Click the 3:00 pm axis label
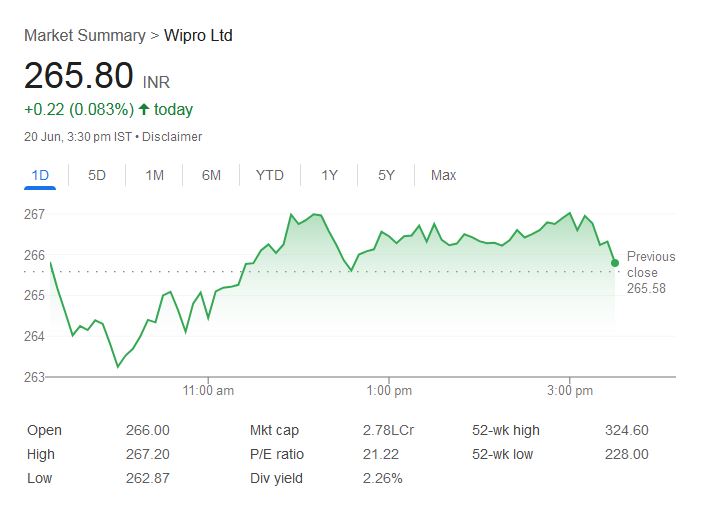The width and height of the screenshot is (723, 507). point(571,391)
